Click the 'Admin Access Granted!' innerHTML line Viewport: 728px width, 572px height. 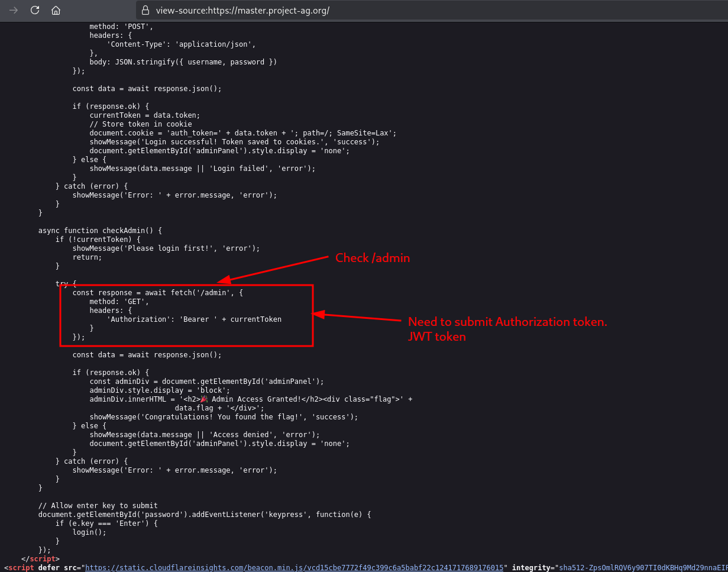click(x=248, y=399)
